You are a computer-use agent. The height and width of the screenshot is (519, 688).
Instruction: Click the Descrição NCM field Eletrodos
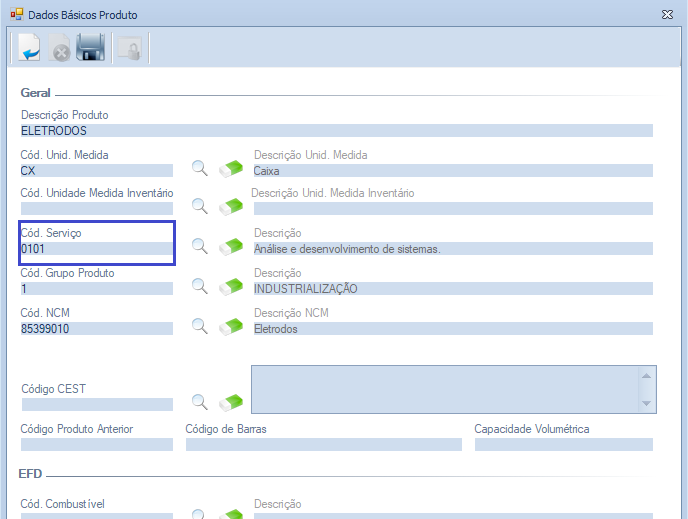tap(453, 329)
